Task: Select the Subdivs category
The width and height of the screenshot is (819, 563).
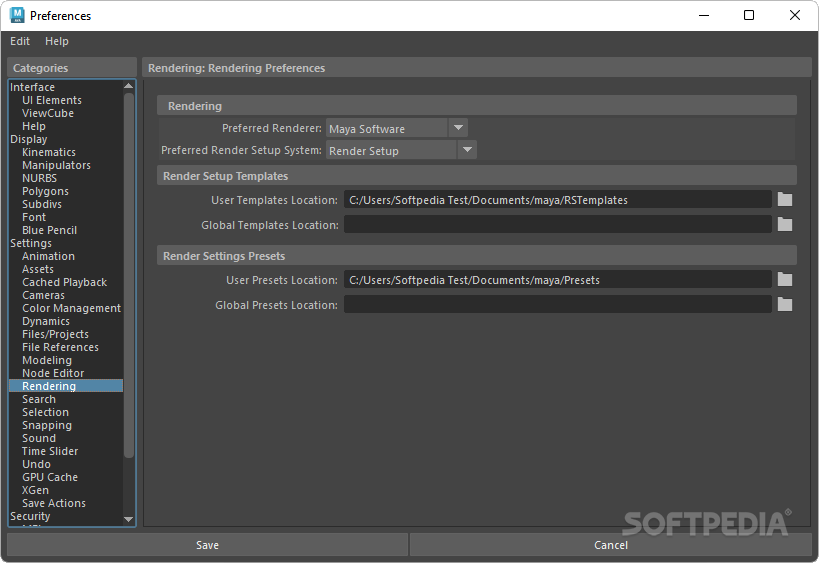Action: tap(42, 204)
